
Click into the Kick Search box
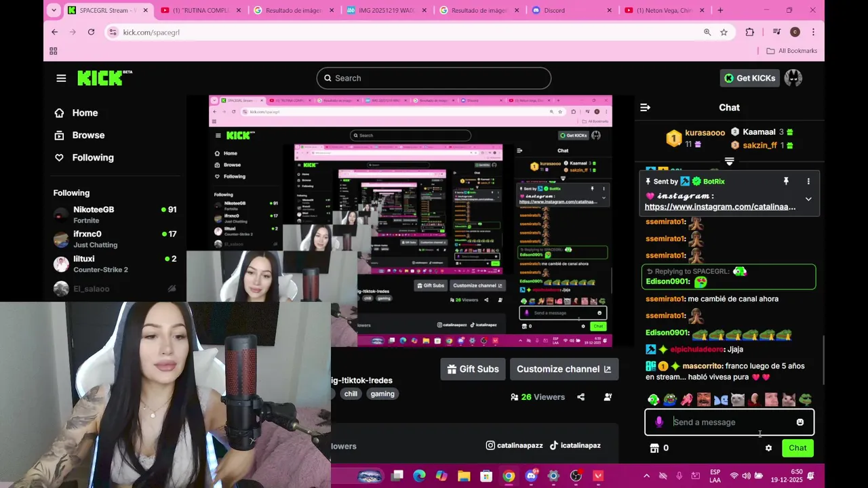(x=433, y=78)
